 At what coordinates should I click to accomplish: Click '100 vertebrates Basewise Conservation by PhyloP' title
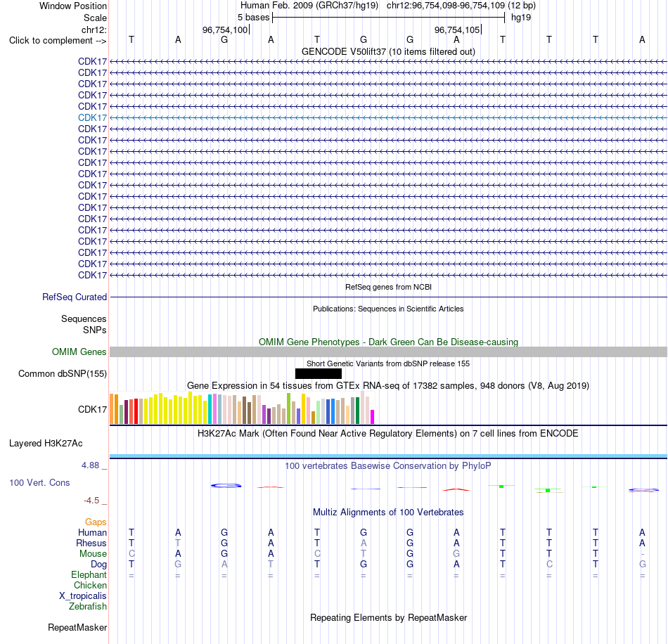coord(388,466)
